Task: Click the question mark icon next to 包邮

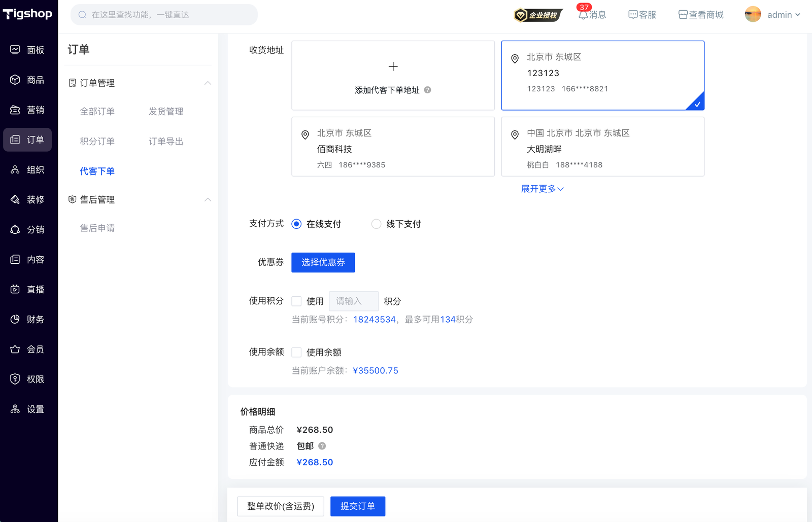Action: 322,446
